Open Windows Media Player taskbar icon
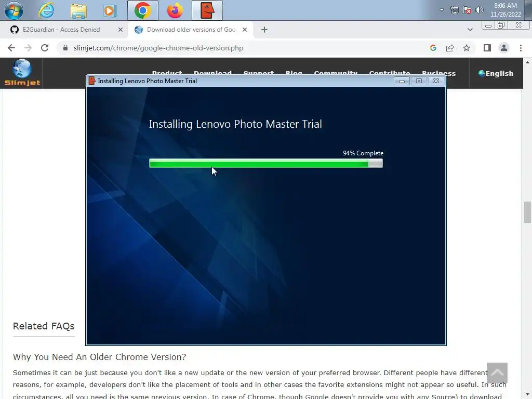 pyautogui.click(x=110, y=10)
